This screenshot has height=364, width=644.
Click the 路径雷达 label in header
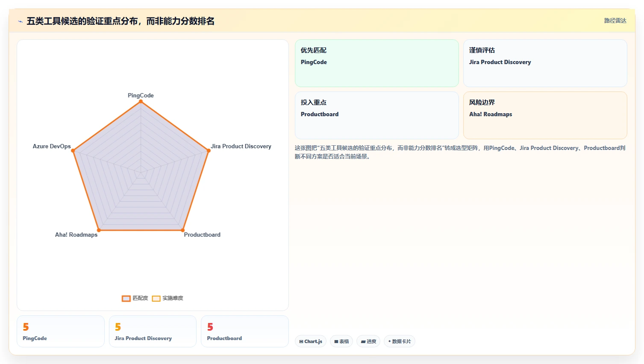click(615, 21)
